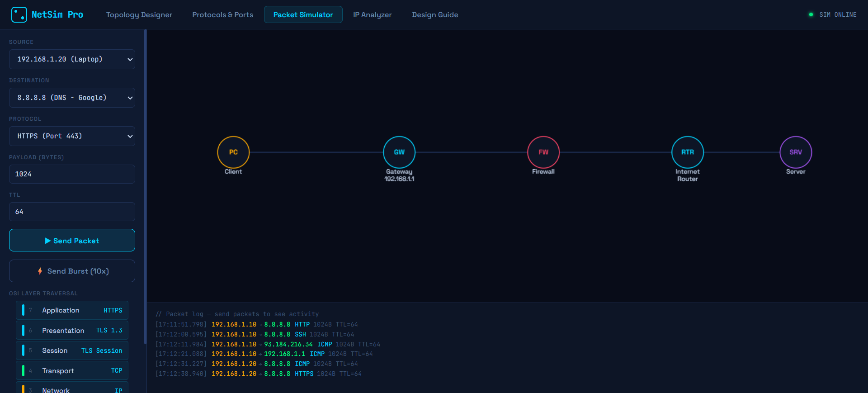Image resolution: width=868 pixels, height=393 pixels.
Task: Click the Payload bytes input field
Action: click(72, 174)
